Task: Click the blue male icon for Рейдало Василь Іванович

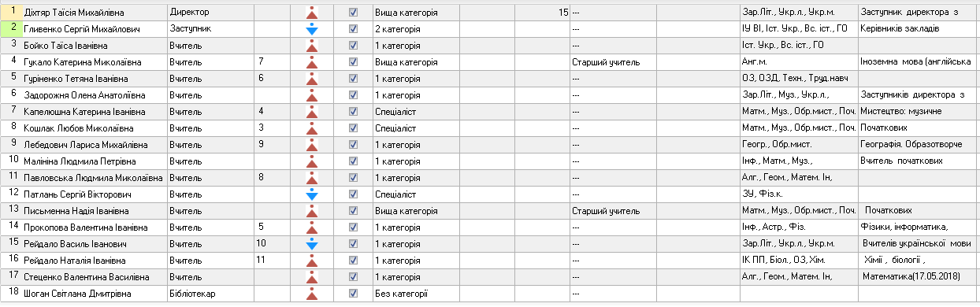Action: click(311, 243)
